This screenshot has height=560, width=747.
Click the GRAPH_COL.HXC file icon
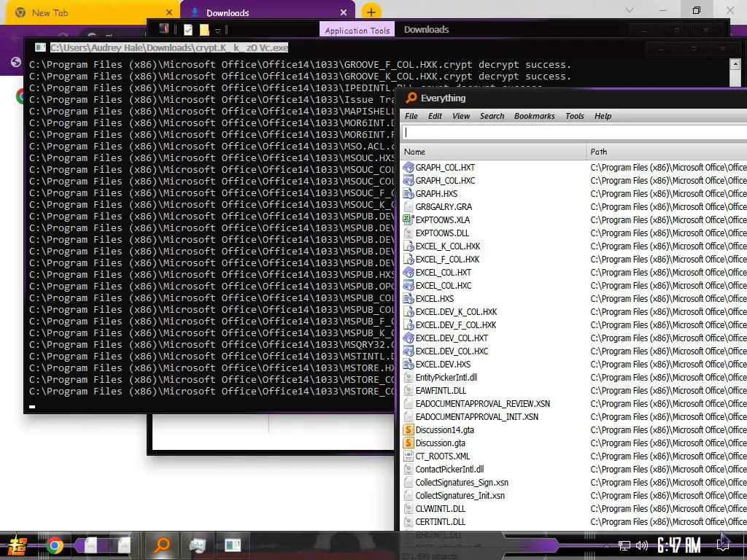point(409,181)
